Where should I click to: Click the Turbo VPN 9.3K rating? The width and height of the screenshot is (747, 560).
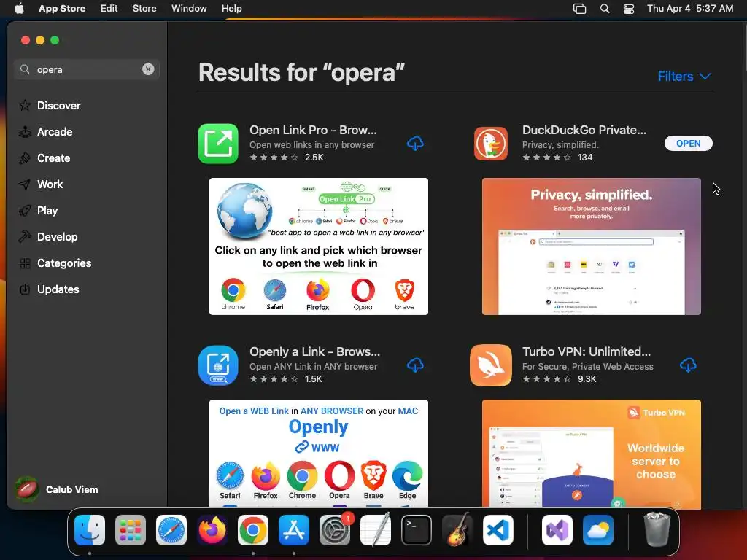[560, 379]
